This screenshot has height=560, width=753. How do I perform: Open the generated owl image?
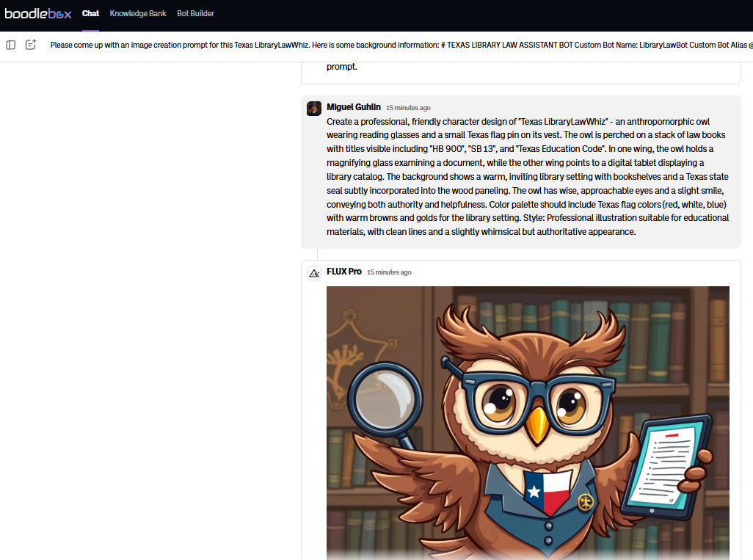(x=528, y=422)
